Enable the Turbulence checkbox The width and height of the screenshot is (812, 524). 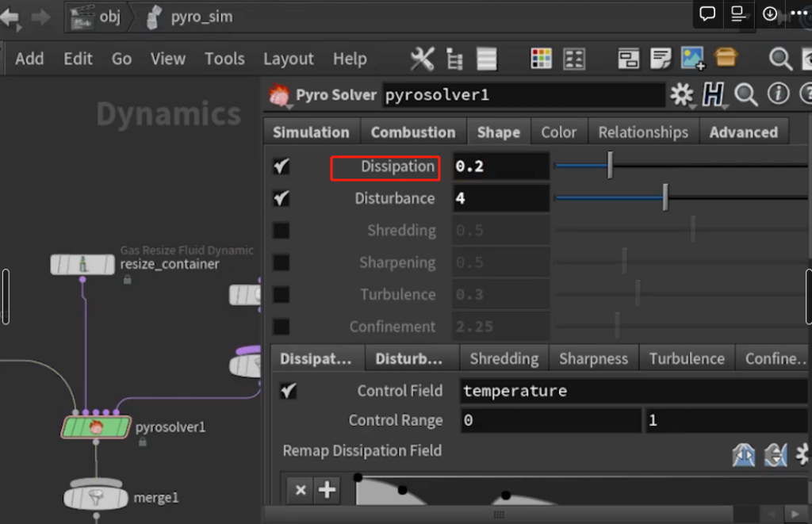tap(282, 295)
